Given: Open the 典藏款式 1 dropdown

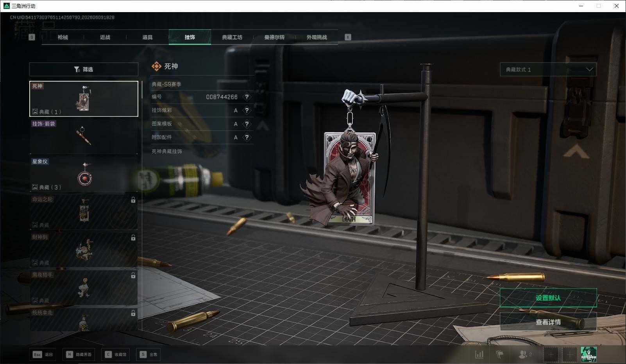Looking at the screenshot, I should coord(548,70).
